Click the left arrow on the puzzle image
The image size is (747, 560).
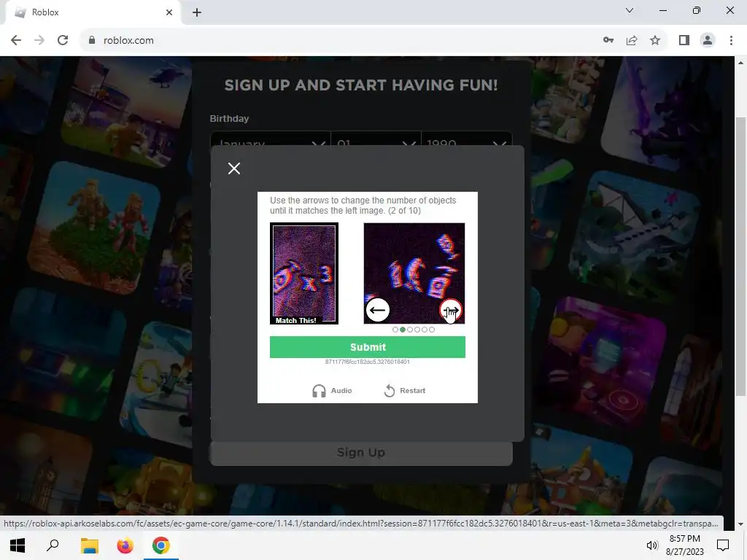(x=378, y=311)
